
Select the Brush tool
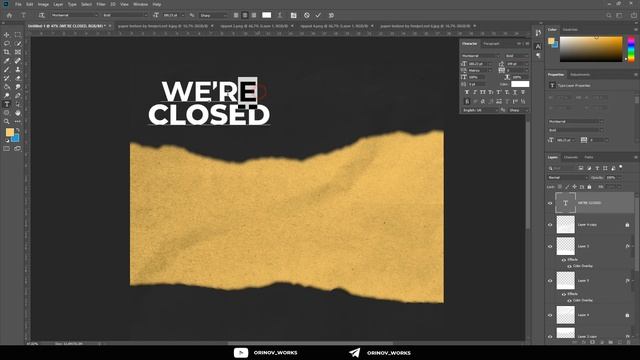coord(7,70)
